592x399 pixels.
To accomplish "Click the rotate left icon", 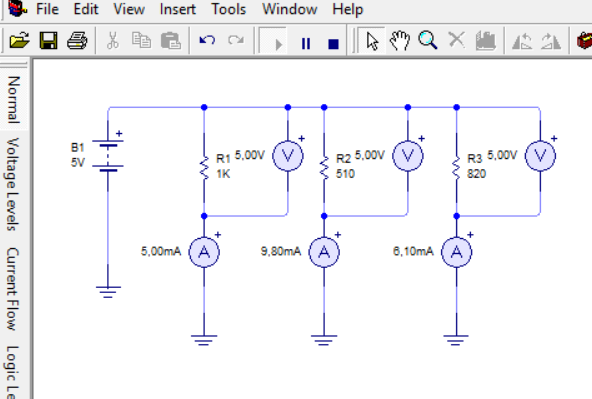I will point(522,41).
